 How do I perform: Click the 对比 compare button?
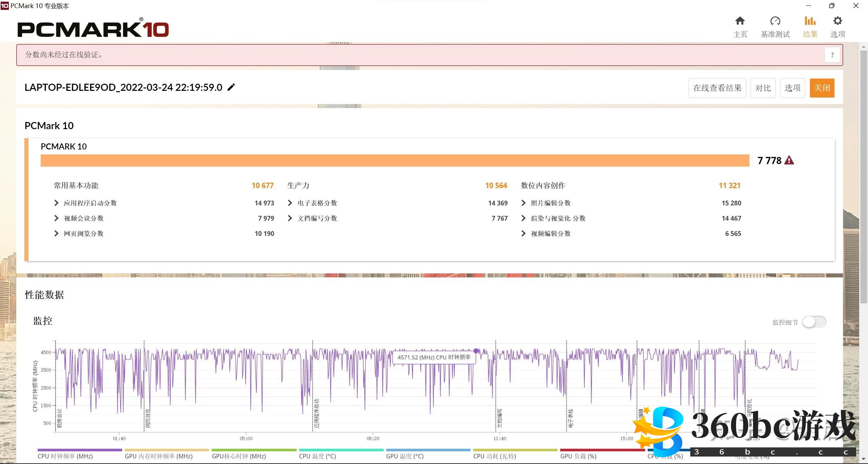coord(763,88)
